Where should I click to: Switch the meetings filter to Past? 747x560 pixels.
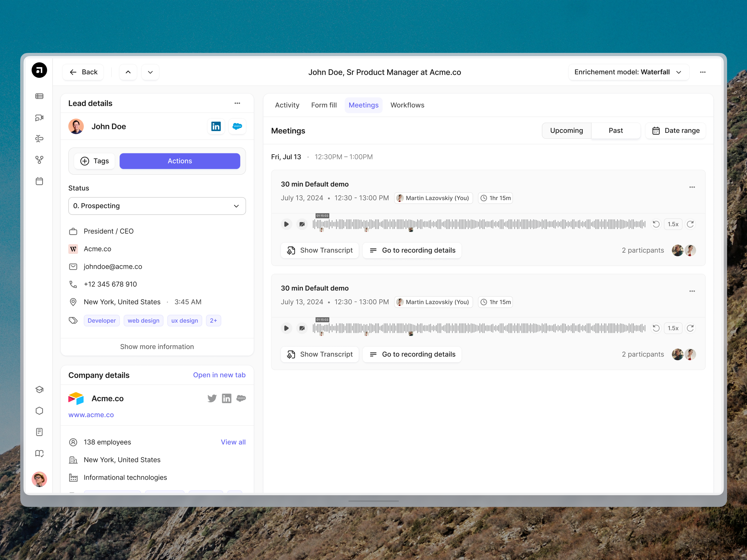615,130
